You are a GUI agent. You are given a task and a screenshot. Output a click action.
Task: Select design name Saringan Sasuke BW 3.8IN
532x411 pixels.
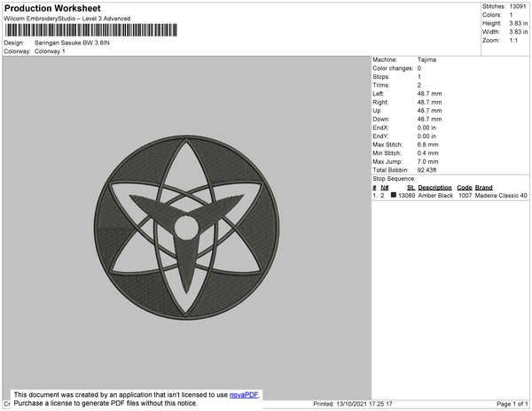72,43
